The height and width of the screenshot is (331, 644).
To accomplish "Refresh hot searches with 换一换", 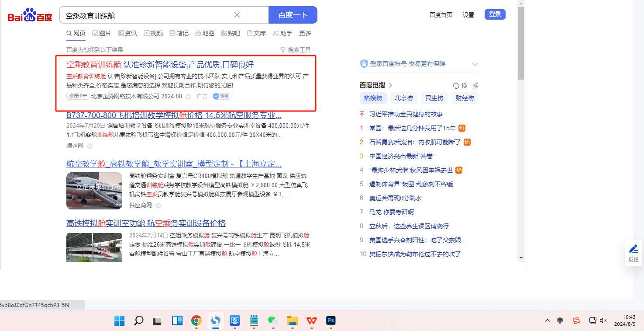I will [x=466, y=86].
